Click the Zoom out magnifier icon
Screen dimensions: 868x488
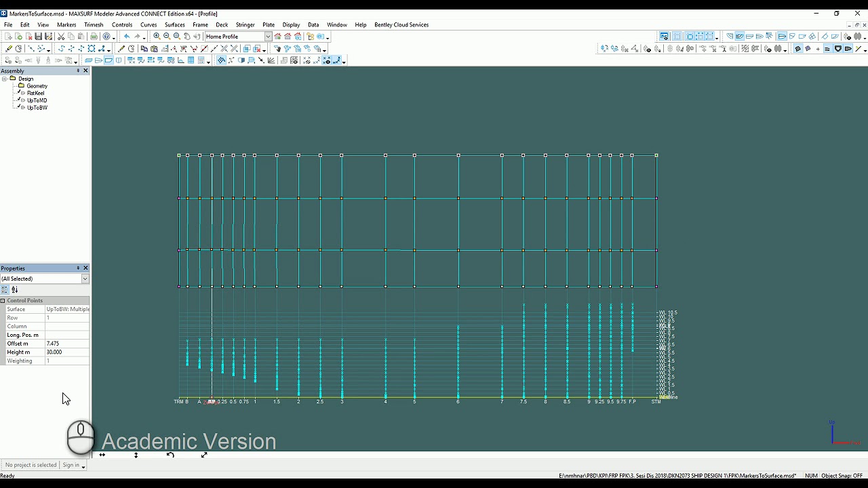[167, 36]
